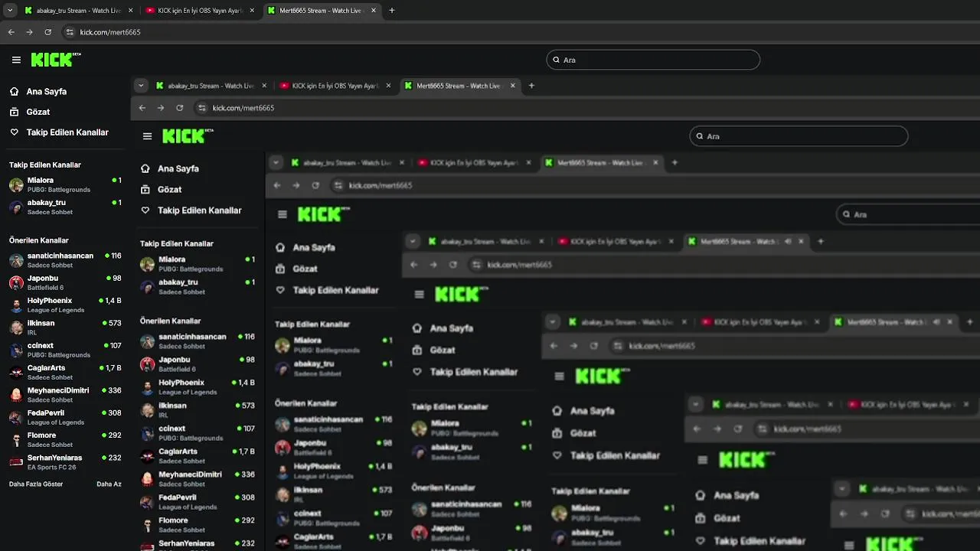Click HolyPhoenix's avatar in recommended channels

16,305
